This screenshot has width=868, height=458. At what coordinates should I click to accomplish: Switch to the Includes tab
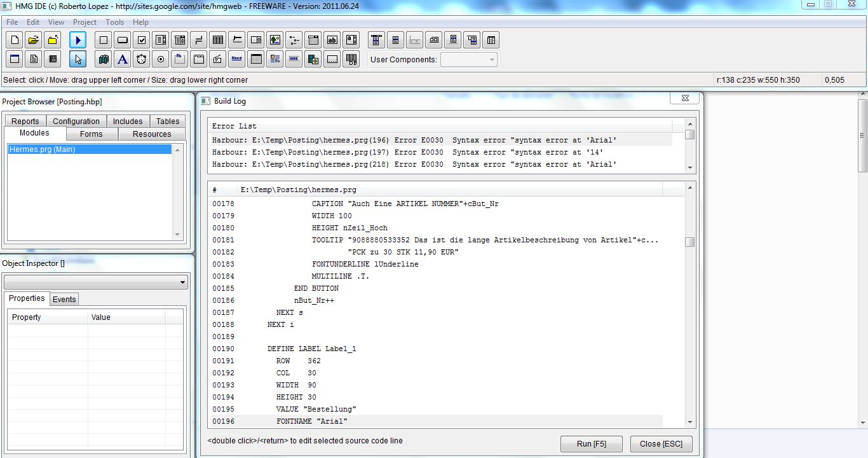click(128, 121)
